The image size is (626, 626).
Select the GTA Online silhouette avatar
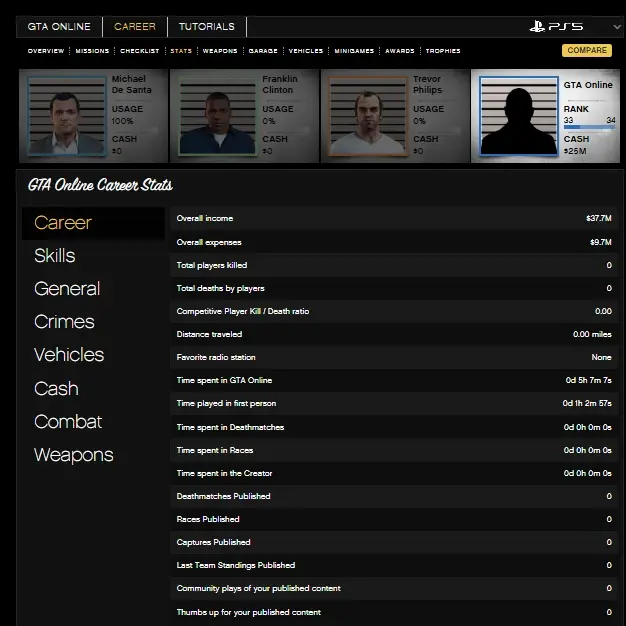(x=518, y=116)
